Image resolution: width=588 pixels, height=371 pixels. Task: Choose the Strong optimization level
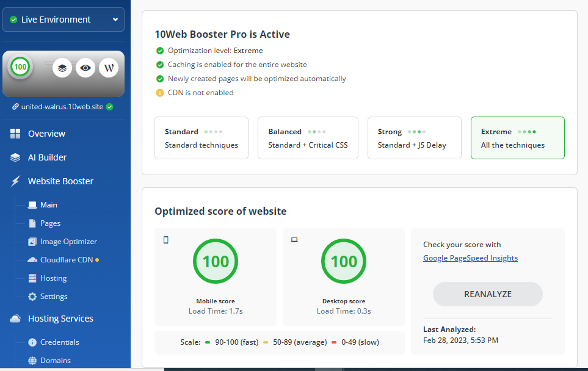pyautogui.click(x=415, y=138)
